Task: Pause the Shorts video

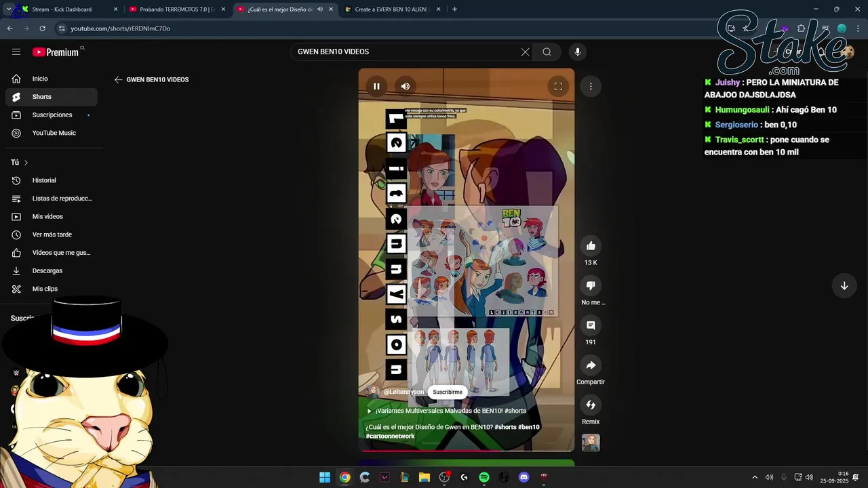Action: click(376, 86)
